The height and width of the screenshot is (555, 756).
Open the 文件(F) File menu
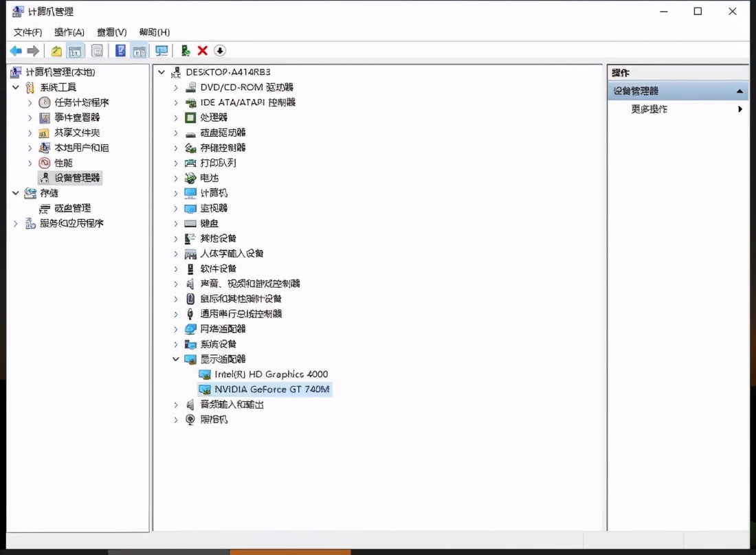[x=28, y=32]
